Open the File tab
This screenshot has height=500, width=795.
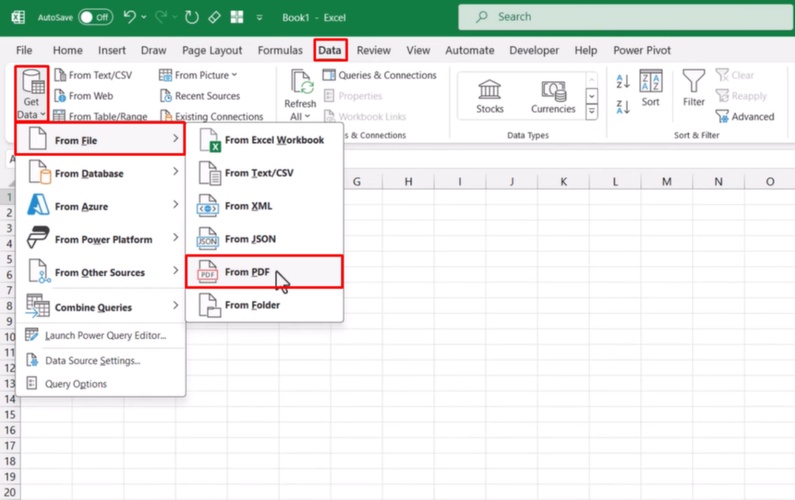pyautogui.click(x=24, y=50)
